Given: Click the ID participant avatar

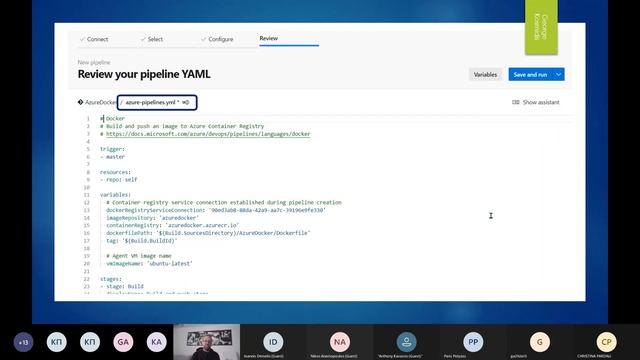Looking at the screenshot, I should click(273, 342).
